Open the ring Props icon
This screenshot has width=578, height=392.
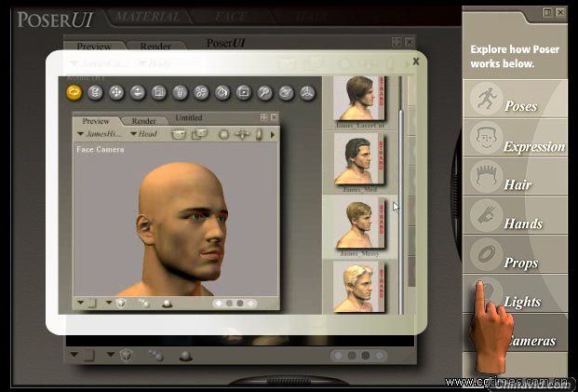(487, 254)
